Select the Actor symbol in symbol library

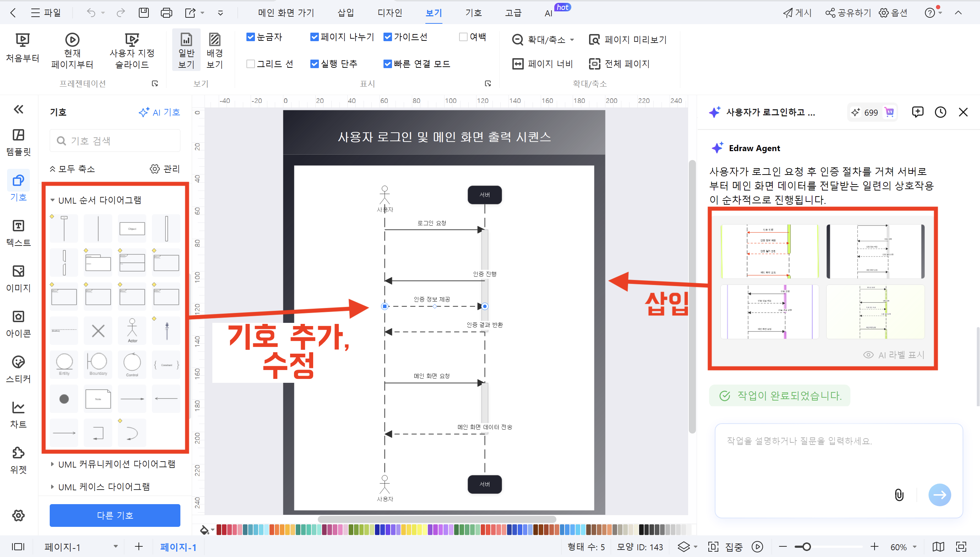(132, 330)
